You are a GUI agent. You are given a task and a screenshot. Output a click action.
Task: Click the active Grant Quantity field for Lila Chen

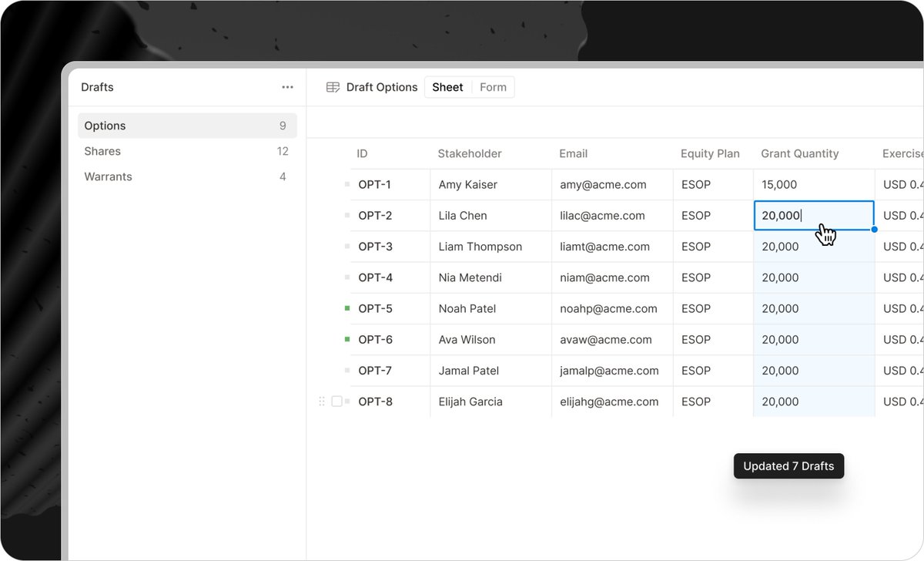pos(814,216)
